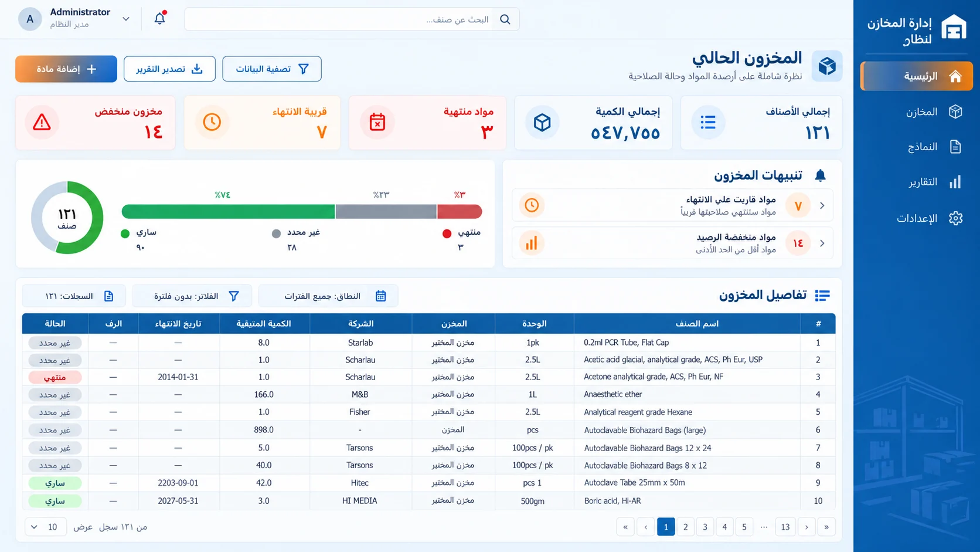Viewport: 980px width, 552px height.
Task: Click the list icon beside تفاصيل المخزون
Action: [x=822, y=296]
